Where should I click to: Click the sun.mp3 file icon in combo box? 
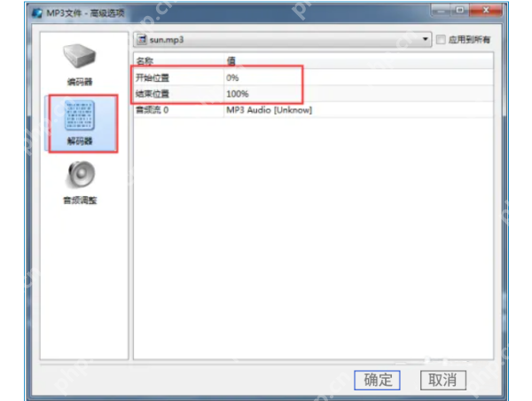(x=142, y=40)
